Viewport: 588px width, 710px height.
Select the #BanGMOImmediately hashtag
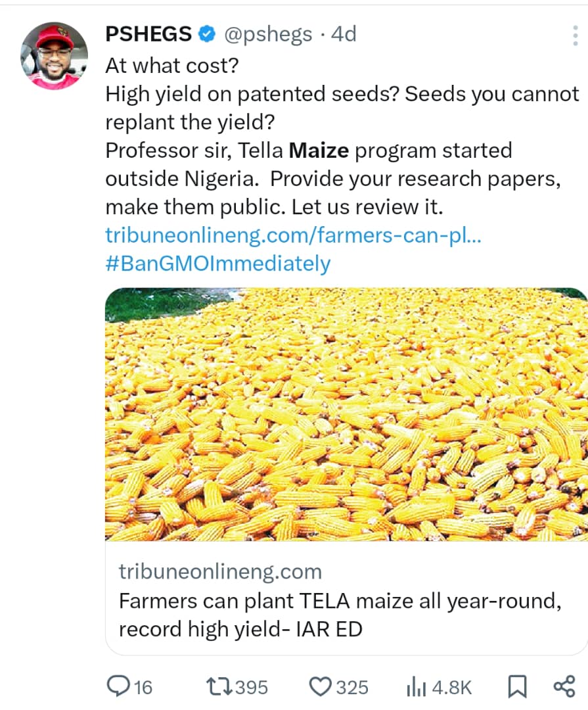[217, 264]
